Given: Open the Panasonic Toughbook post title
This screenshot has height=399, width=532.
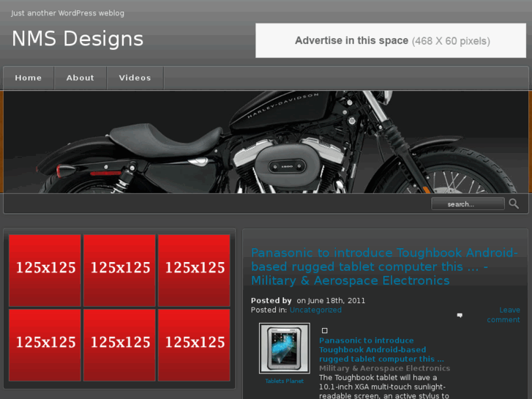Looking at the screenshot, I should point(384,266).
